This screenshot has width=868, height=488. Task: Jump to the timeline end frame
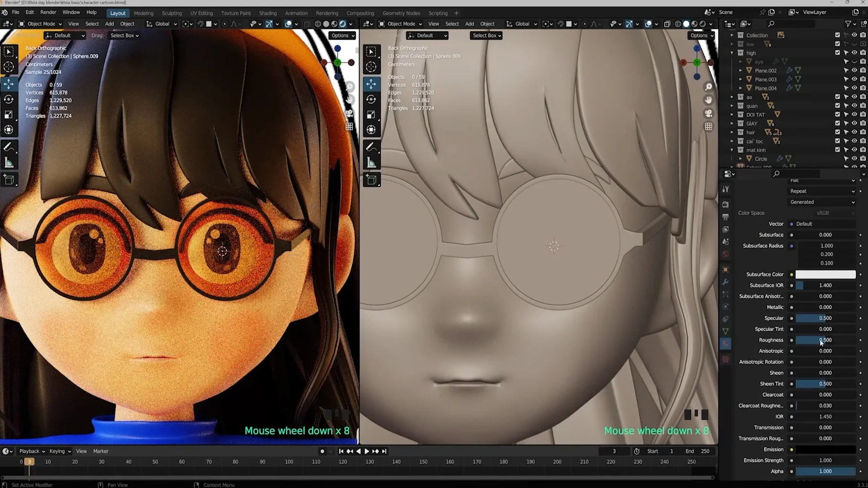point(384,451)
